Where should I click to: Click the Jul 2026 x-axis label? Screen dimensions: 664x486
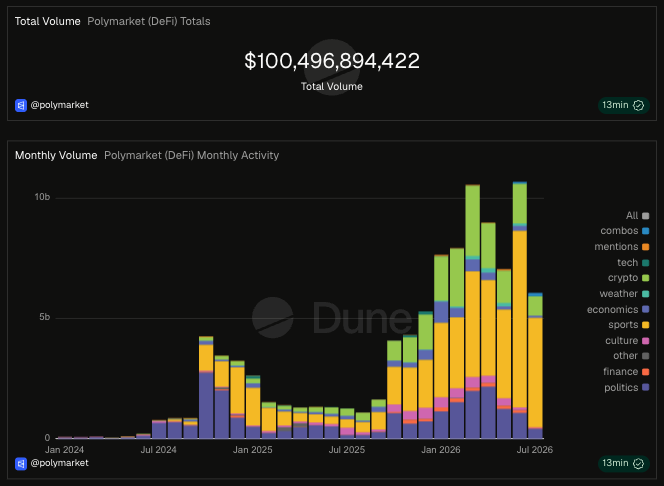(x=534, y=450)
